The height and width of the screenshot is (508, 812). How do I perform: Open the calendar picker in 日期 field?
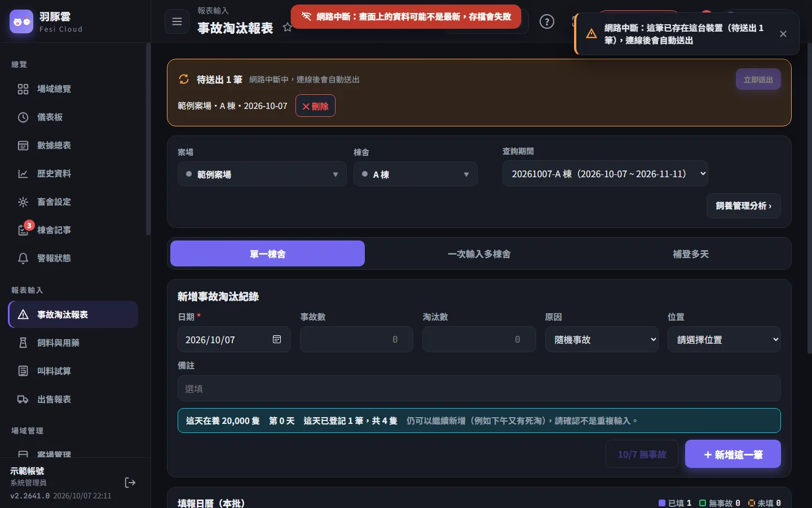[x=277, y=339]
